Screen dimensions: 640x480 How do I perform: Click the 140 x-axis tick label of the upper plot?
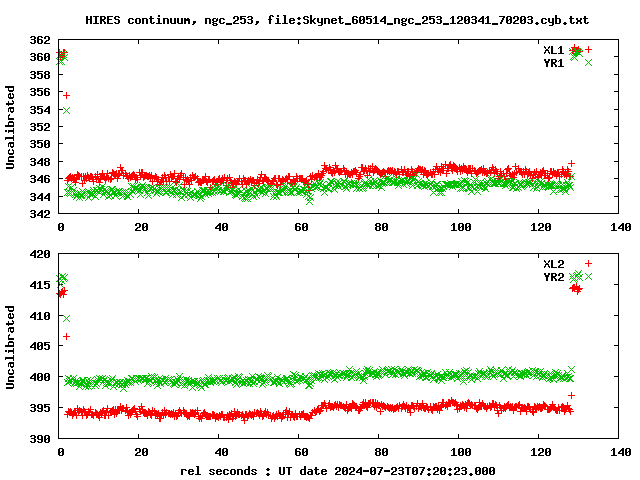pos(621,227)
